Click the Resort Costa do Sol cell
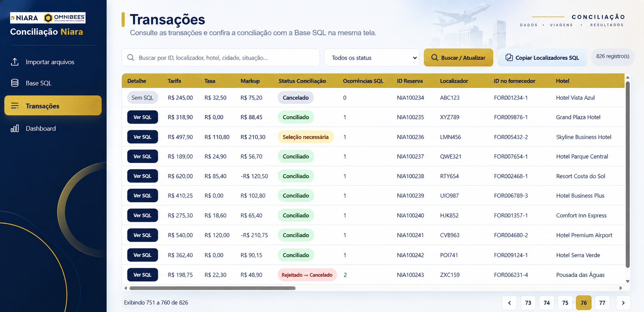The width and height of the screenshot is (644, 312). click(x=580, y=176)
